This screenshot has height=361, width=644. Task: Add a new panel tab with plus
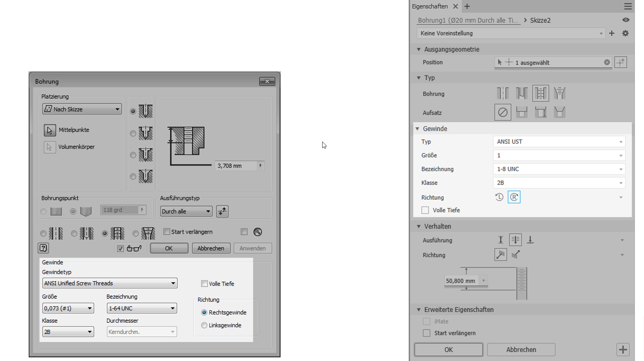467,6
